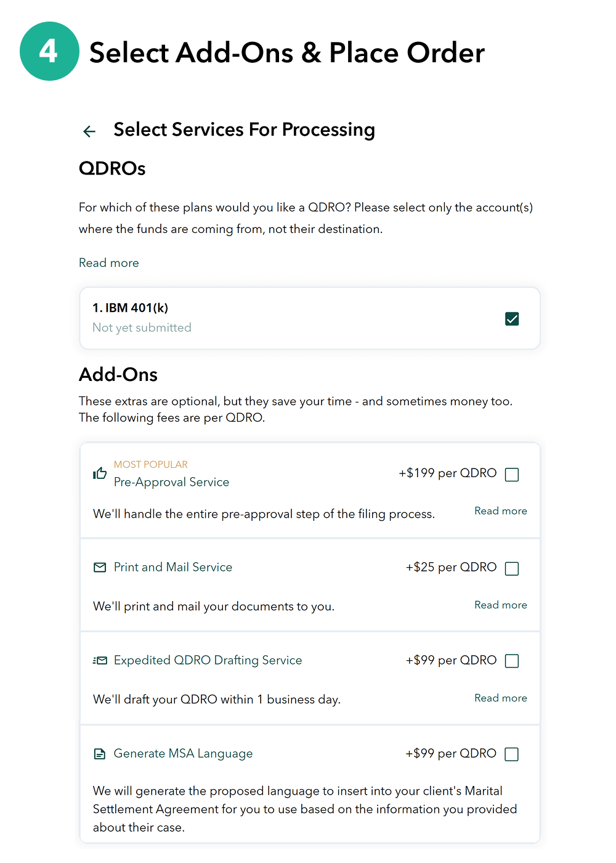This screenshot has width=616, height=863.
Task: Expand Read more under QDROs description
Action: (109, 263)
